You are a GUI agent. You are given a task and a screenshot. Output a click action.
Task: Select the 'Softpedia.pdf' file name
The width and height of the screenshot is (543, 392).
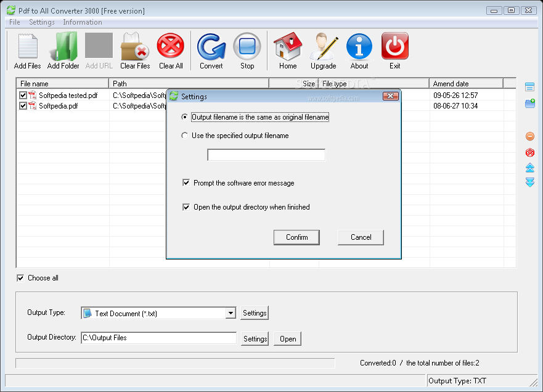coord(58,106)
